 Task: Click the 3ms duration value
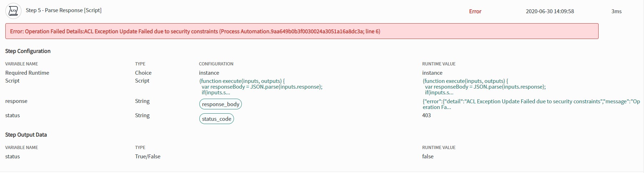[x=616, y=11]
